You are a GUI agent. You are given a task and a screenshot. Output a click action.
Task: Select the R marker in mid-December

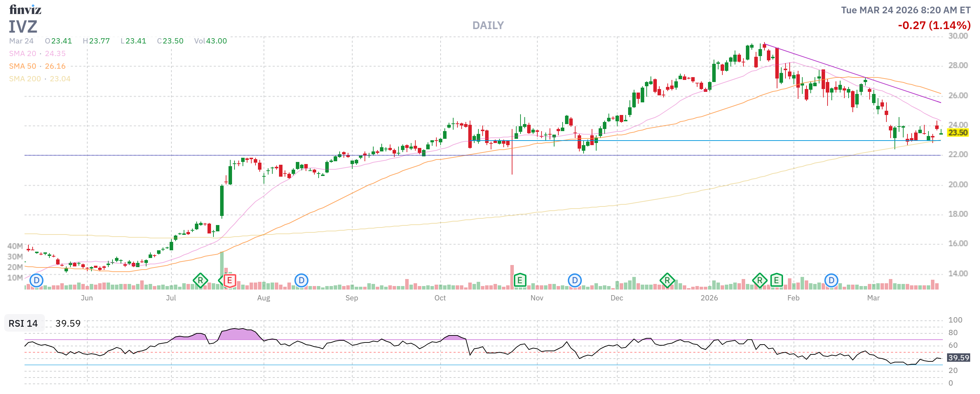pyautogui.click(x=668, y=280)
